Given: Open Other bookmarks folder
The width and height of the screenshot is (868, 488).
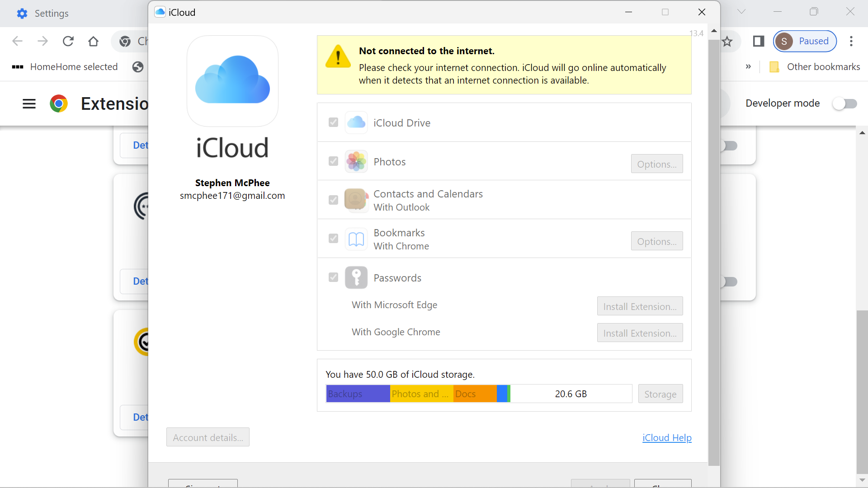Looking at the screenshot, I should pos(815,67).
